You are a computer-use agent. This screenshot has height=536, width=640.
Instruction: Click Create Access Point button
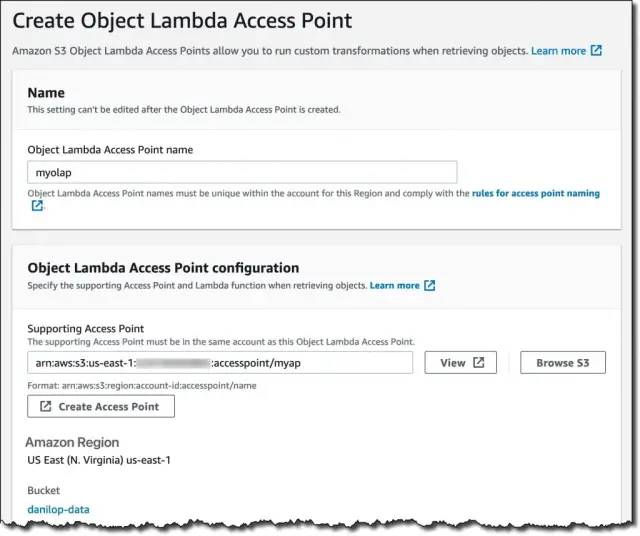point(101,406)
